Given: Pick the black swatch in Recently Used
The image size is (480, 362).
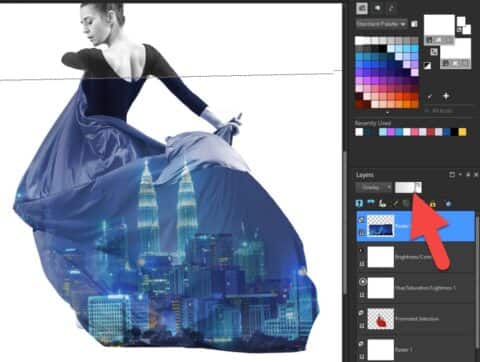Looking at the screenshot, I should (x=454, y=132).
